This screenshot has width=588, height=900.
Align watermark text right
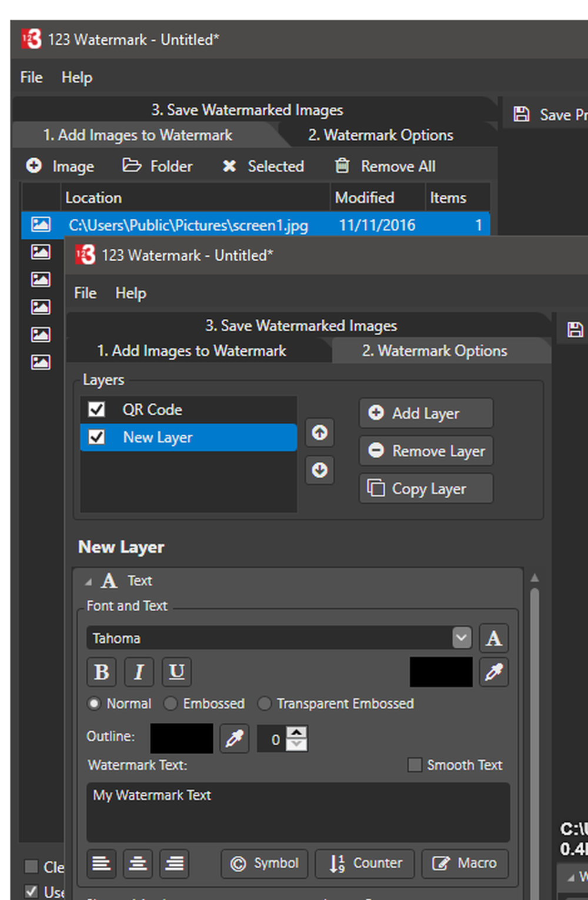point(175,864)
